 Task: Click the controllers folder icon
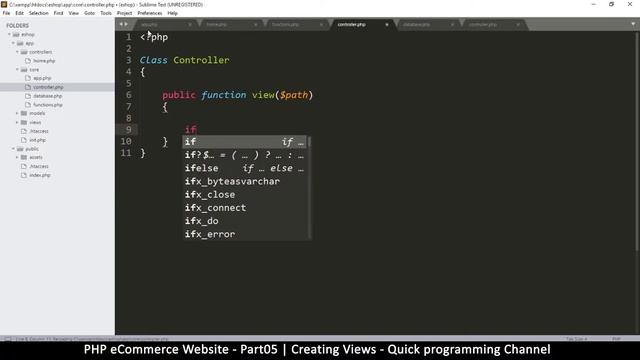point(24,52)
